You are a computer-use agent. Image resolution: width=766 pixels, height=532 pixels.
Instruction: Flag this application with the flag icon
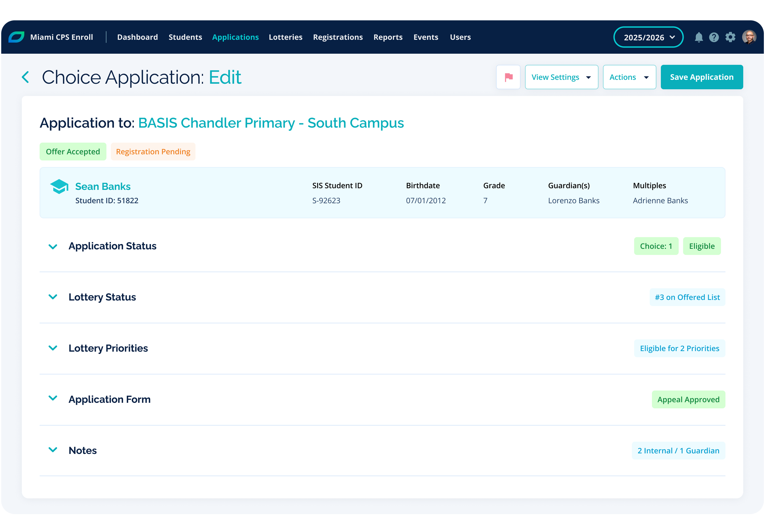coord(508,77)
